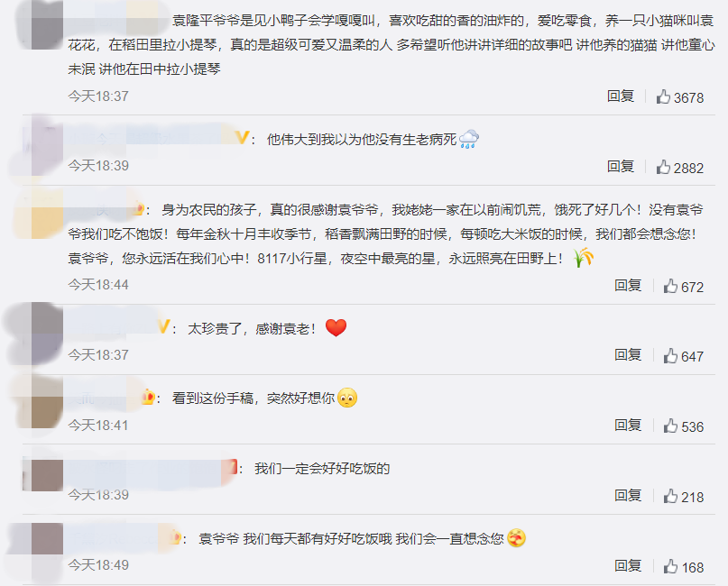Click the 今天18:44 timestamp

(x=98, y=285)
